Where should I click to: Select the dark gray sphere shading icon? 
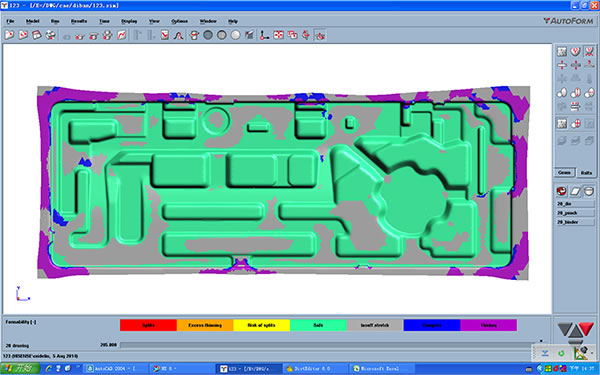pos(208,35)
